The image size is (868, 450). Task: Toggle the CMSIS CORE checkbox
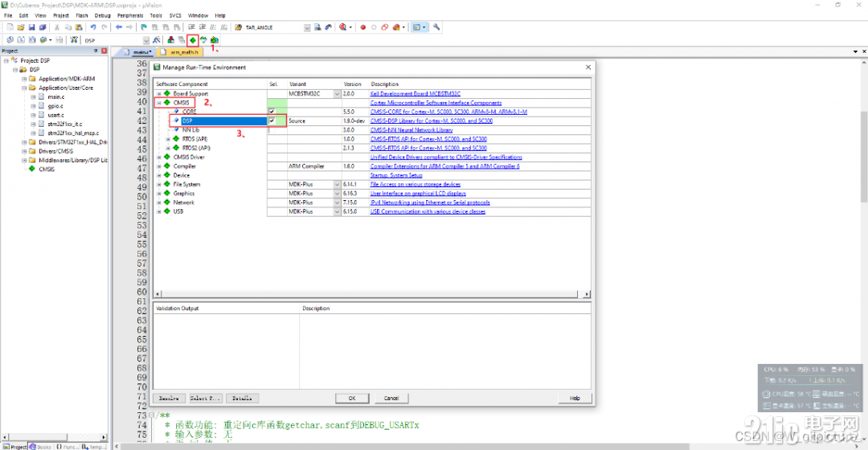pos(272,111)
